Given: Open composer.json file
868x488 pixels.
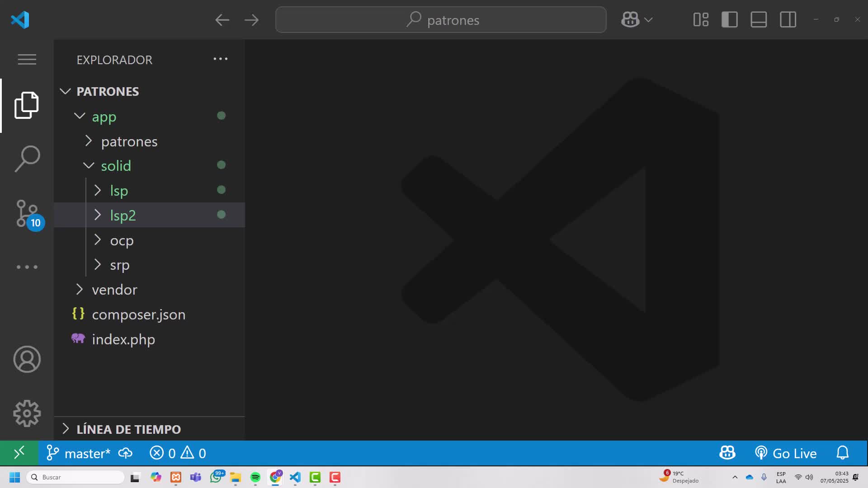Looking at the screenshot, I should tap(149, 314).
